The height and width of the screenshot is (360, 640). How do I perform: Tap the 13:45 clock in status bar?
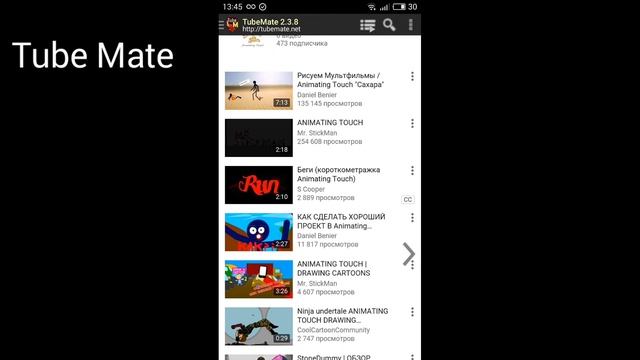pyautogui.click(x=232, y=7)
